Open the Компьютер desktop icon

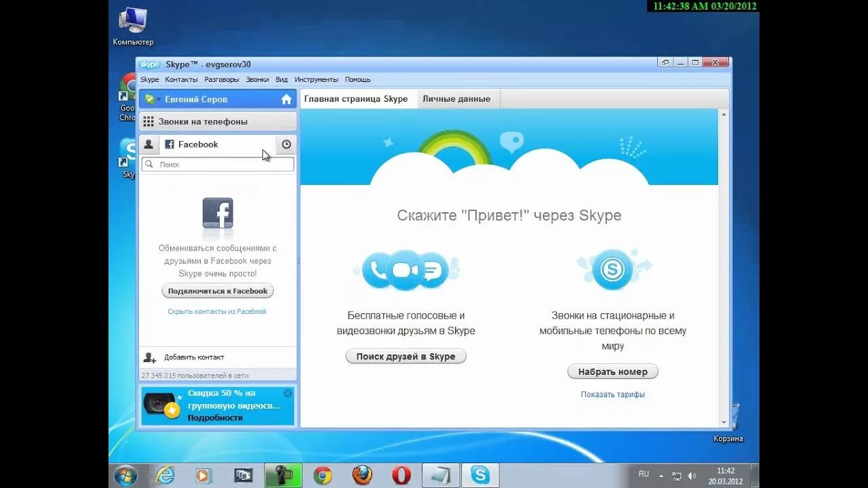(133, 27)
